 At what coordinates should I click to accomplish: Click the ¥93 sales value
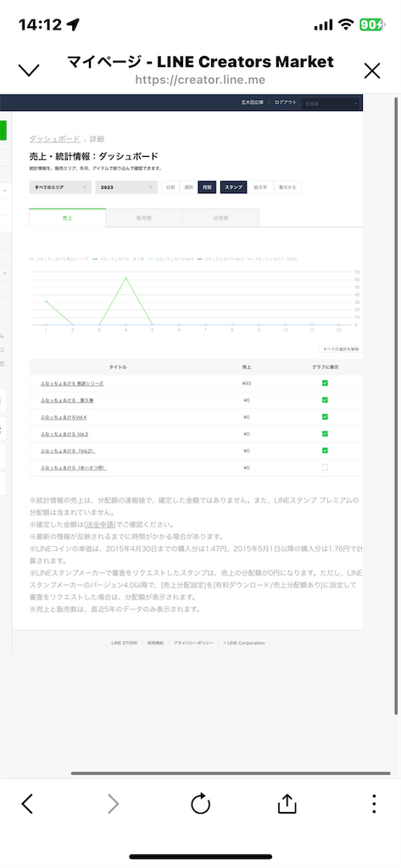click(247, 383)
